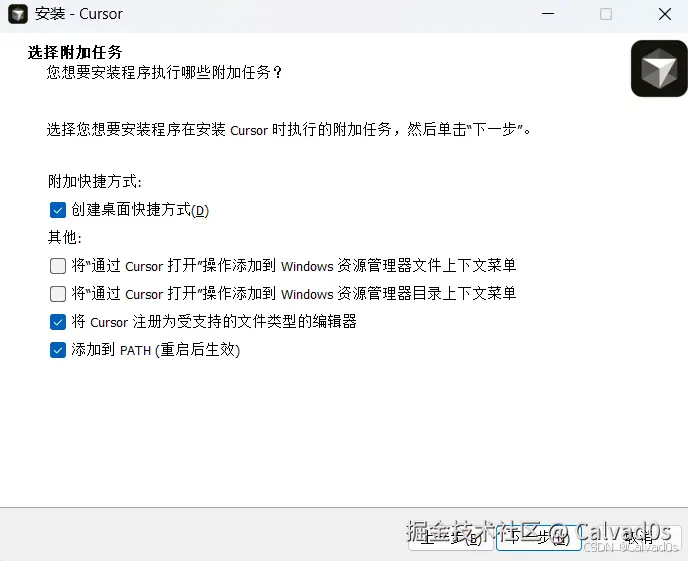Enable 'Open with Cursor' for file (文件) context menu
Screen dimensions: 688x561
point(58,266)
